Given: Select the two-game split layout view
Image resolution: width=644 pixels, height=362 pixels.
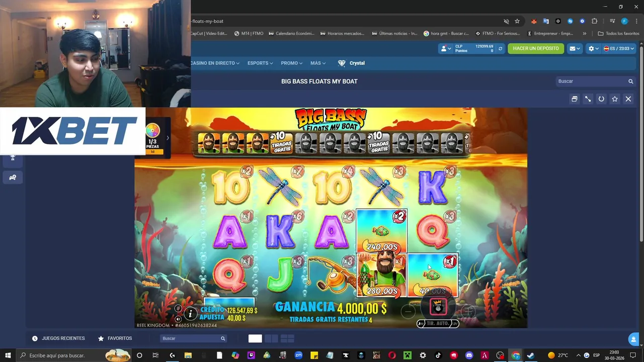Looking at the screenshot, I should [x=271, y=338].
